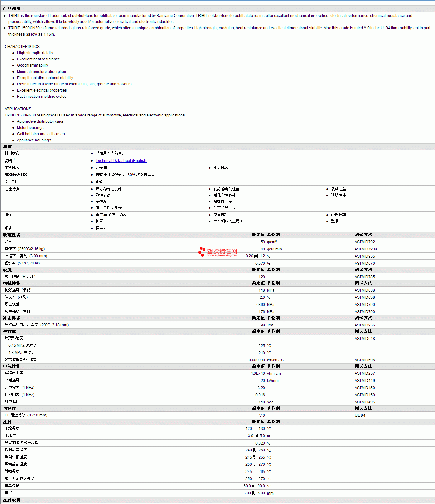Select the 'Fast injection-molding cycles' bullet
This screenshot has height=504, width=435.
tap(42, 97)
